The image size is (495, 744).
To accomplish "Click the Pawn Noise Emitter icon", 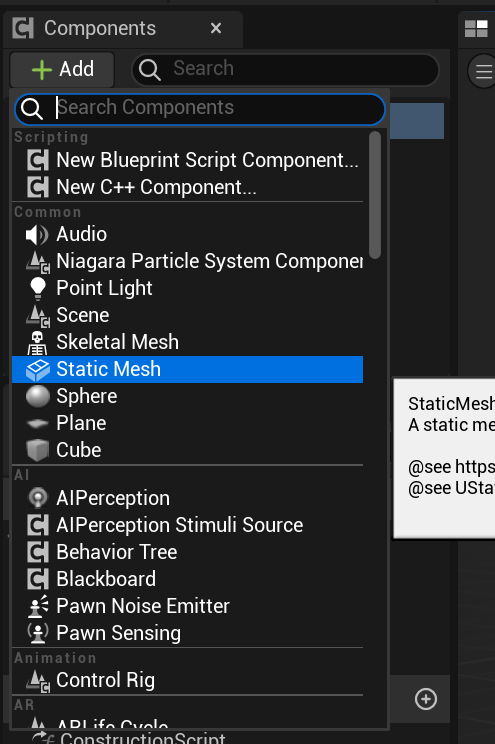I will (37, 606).
